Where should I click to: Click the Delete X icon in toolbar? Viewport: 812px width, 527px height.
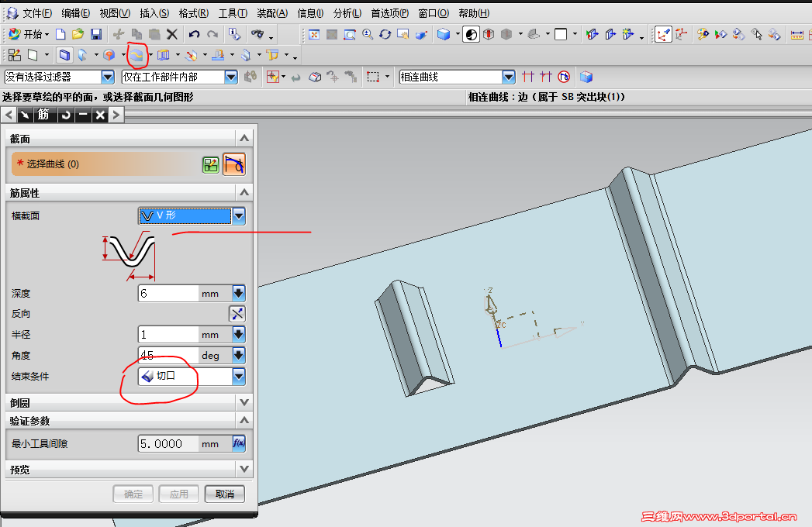point(172,34)
